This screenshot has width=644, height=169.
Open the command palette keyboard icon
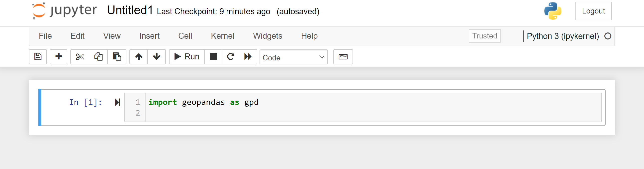tap(343, 57)
